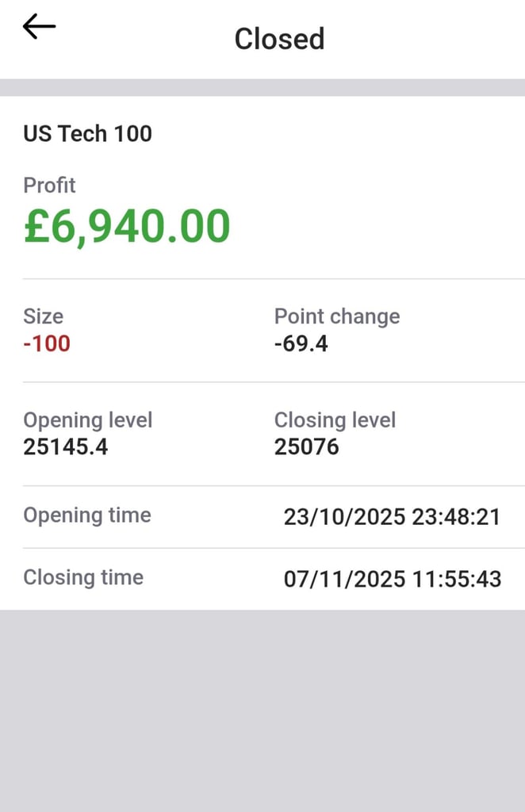Select the Closing level label

tap(334, 419)
